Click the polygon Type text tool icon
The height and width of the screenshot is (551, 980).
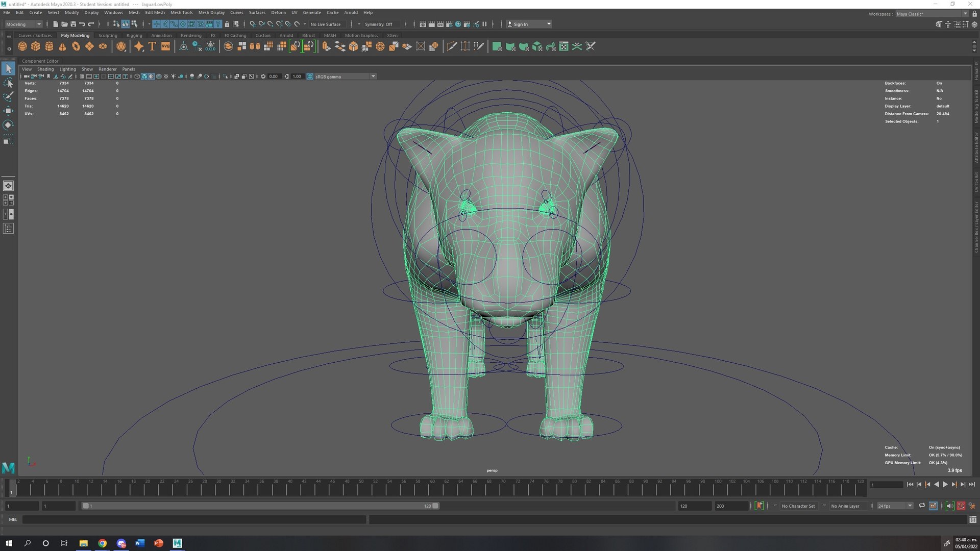coord(152,46)
